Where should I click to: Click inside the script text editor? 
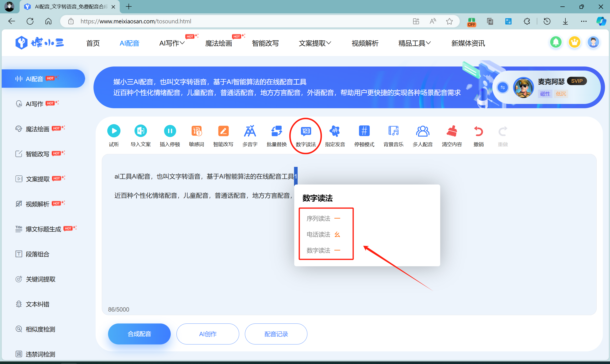(x=349, y=235)
